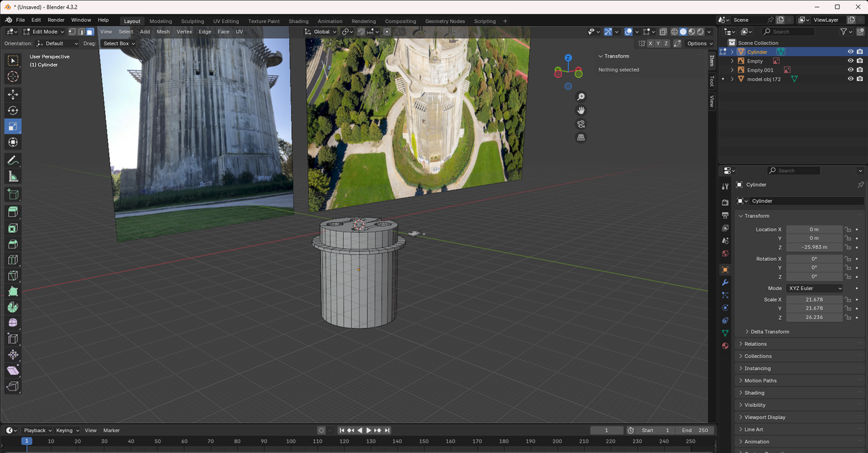The image size is (868, 453).
Task: Select the Measure tool
Action: (x=13, y=177)
